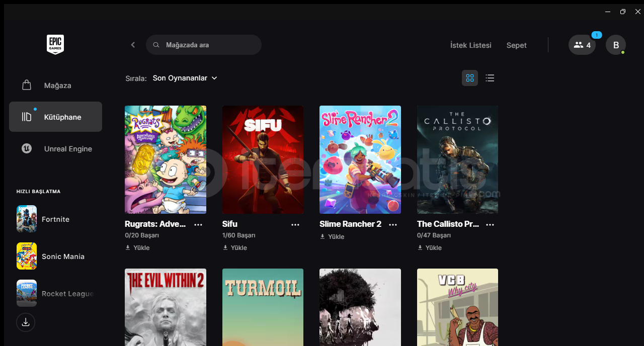
Task: Click the Mağaza shopping bag icon
Action: coord(27,85)
